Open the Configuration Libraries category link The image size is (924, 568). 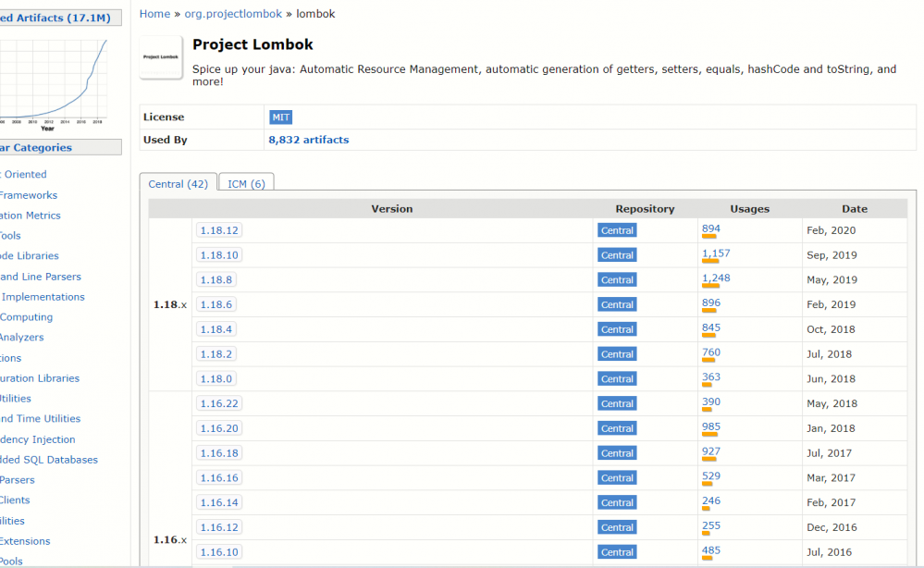(40, 378)
